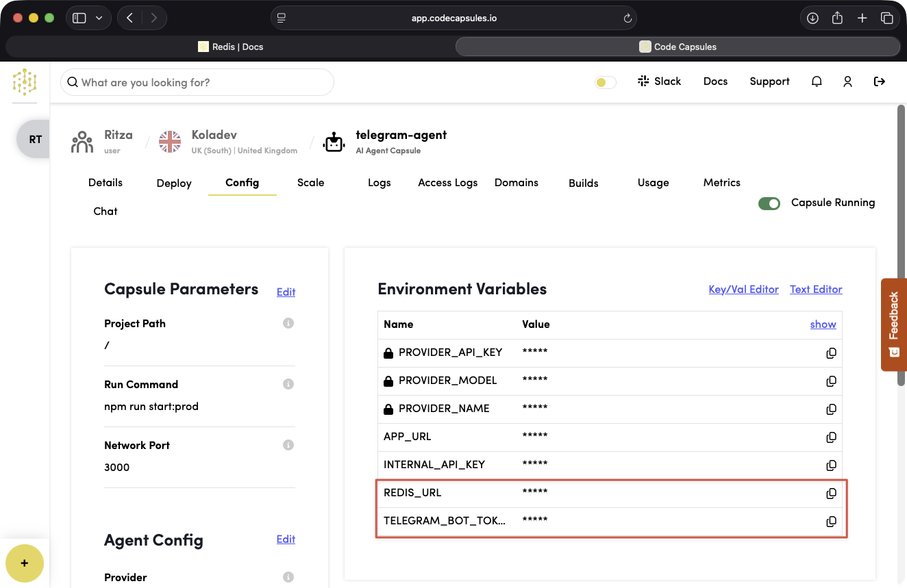
Task: Click show to reveal variable values
Action: tap(823, 324)
